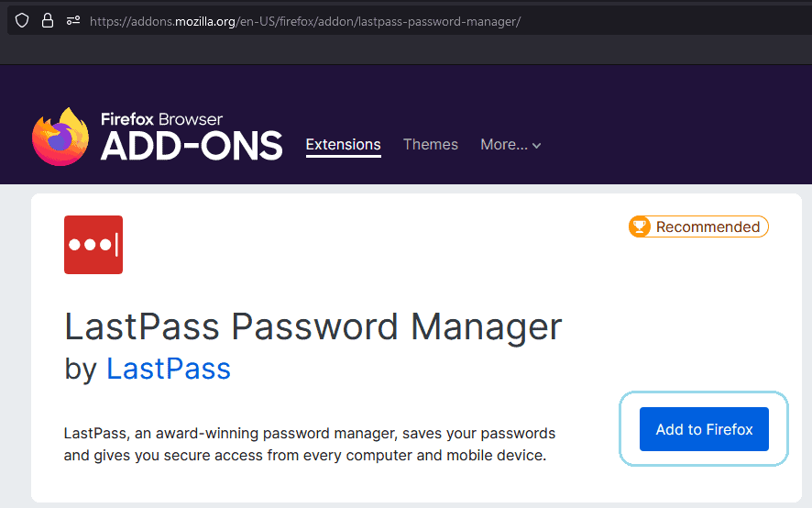The image size is (812, 508).
Task: Click the red LastPass extension icon
Action: (x=93, y=245)
